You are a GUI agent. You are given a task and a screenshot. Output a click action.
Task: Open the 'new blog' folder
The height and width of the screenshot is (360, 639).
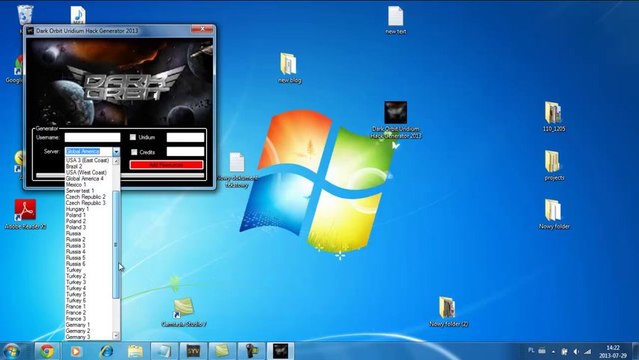click(289, 68)
